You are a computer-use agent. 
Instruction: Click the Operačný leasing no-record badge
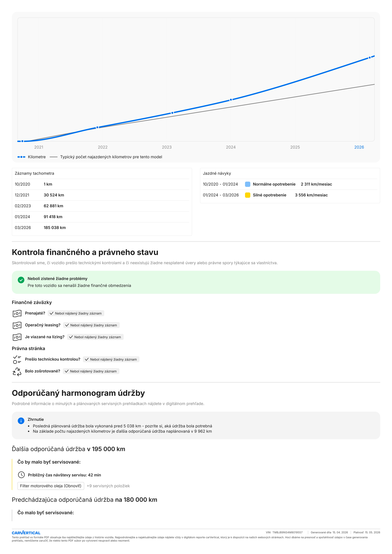[91, 325]
